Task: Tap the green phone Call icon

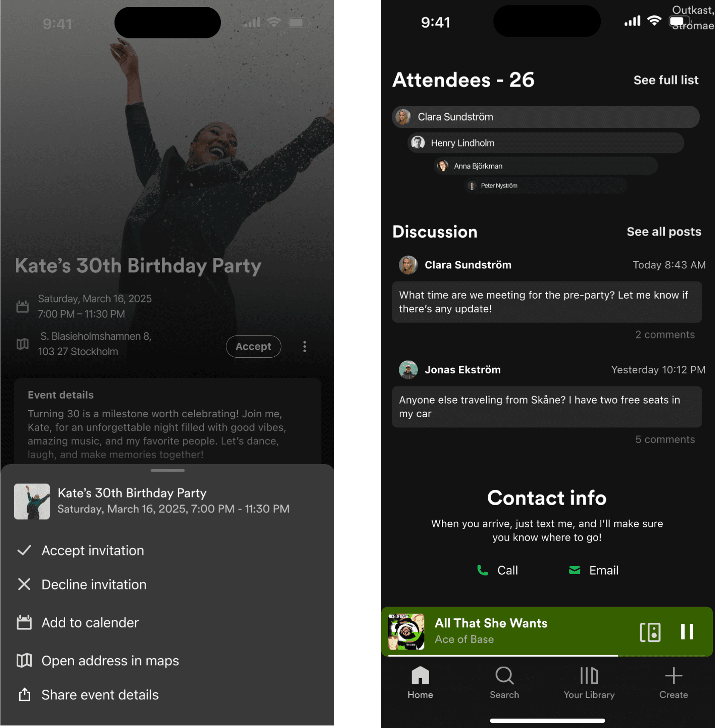Action: (x=482, y=570)
